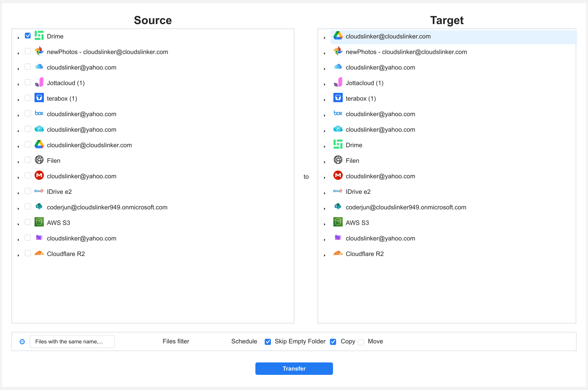The height and width of the screenshot is (390, 588).
Task: Toggle the Copy checkbox
Action: [333, 342]
